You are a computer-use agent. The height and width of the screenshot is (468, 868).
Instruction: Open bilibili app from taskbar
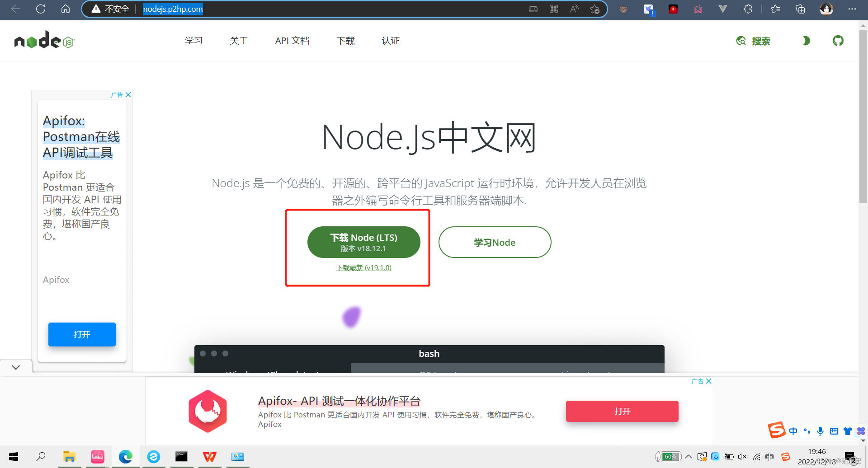coord(98,457)
